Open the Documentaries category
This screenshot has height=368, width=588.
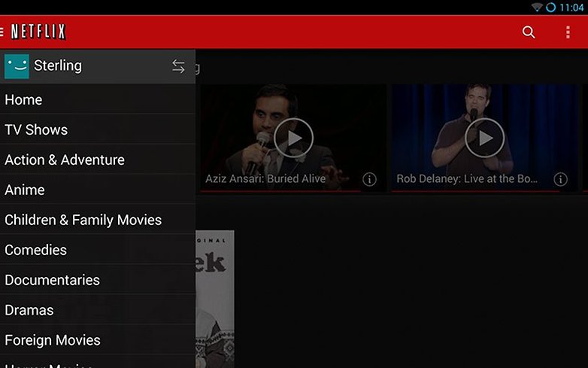point(98,280)
